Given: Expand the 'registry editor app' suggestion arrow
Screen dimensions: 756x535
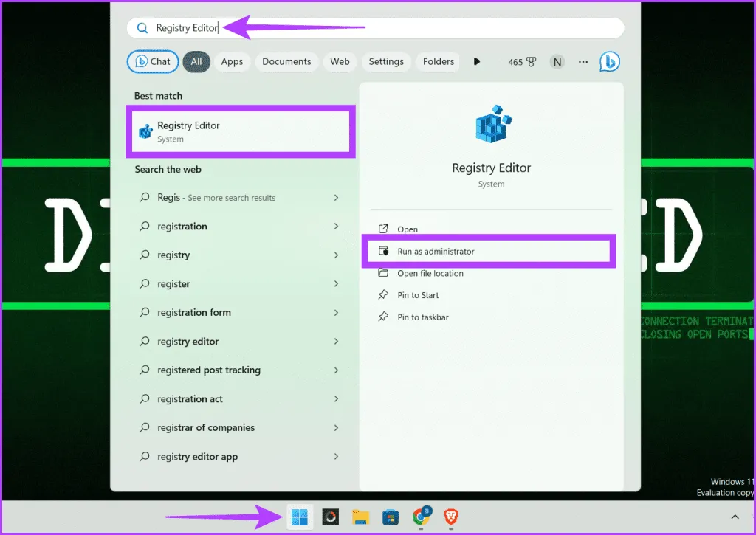Looking at the screenshot, I should click(337, 457).
